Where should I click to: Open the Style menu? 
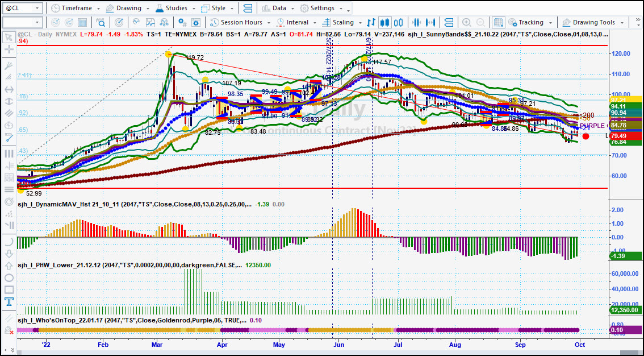coord(214,8)
